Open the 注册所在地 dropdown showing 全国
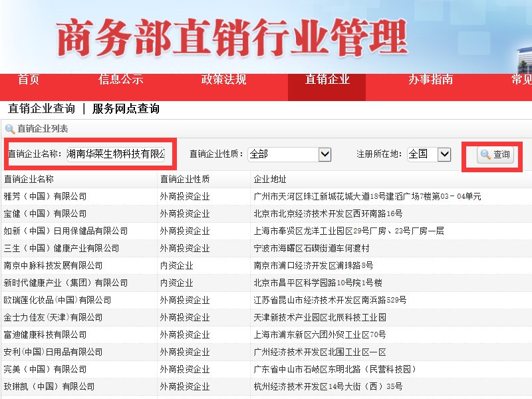Viewport: 532px width, 399px height. click(429, 154)
